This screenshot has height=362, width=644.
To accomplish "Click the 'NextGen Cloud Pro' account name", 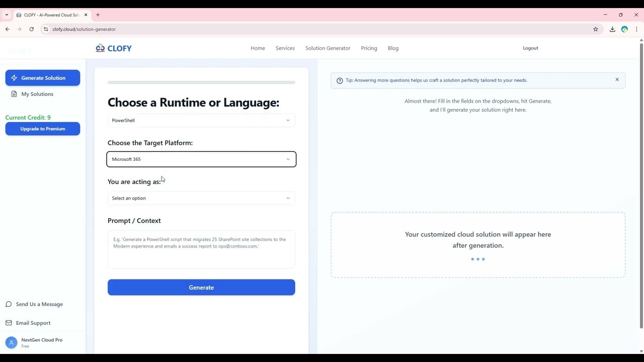I will [x=42, y=340].
